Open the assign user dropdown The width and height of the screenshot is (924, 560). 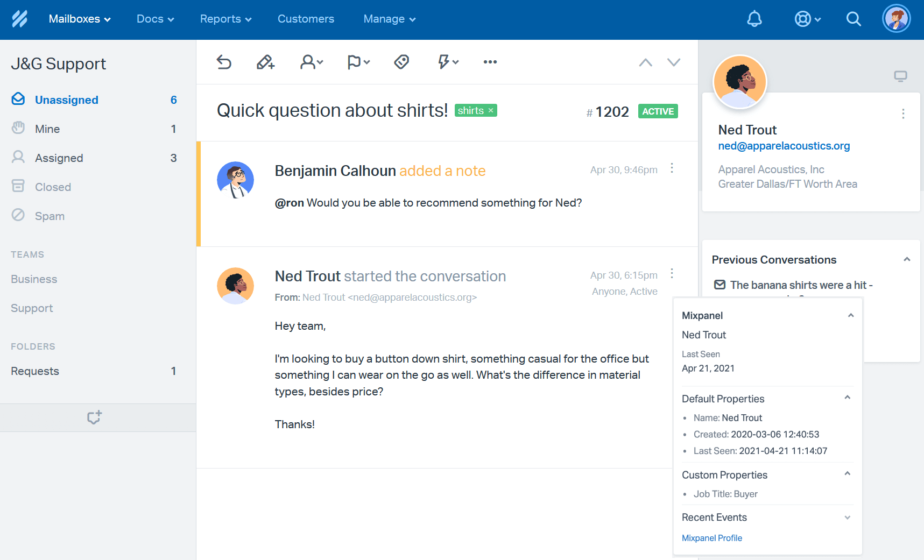[x=311, y=62]
